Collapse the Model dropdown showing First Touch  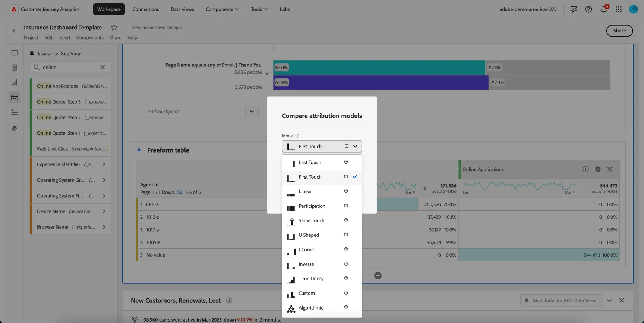322,146
